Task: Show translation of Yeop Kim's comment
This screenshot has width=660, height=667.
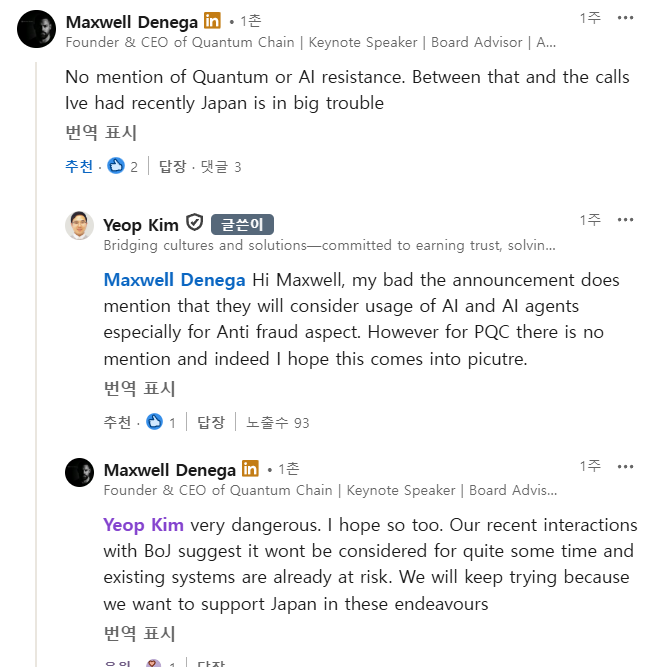Action: [x=139, y=388]
